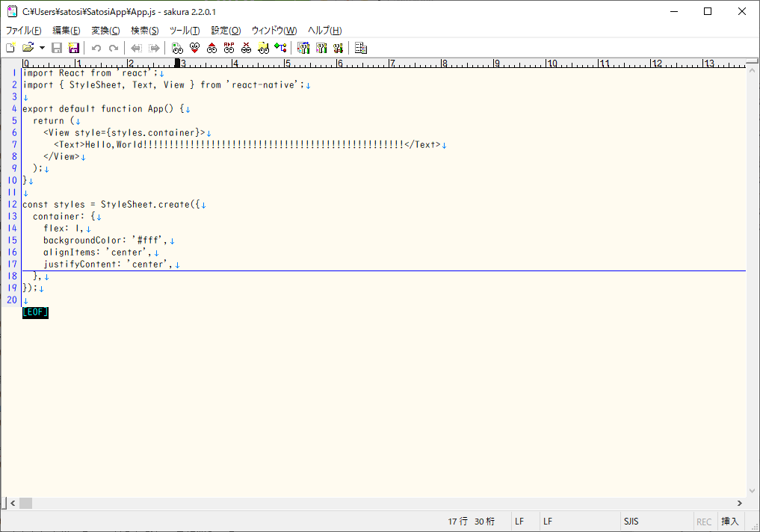
Task: Click "alignItems: 'center'," line
Action: (98, 252)
